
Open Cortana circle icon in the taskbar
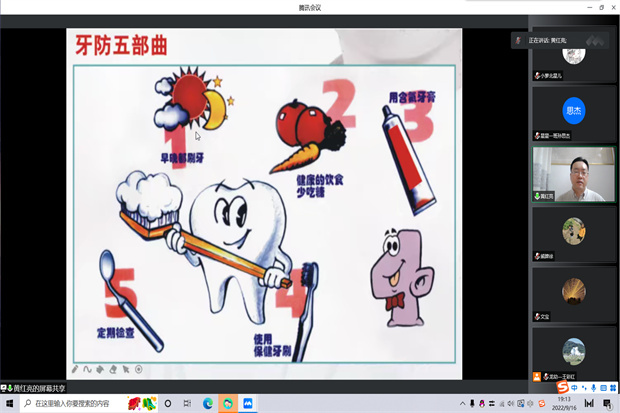coord(168,404)
